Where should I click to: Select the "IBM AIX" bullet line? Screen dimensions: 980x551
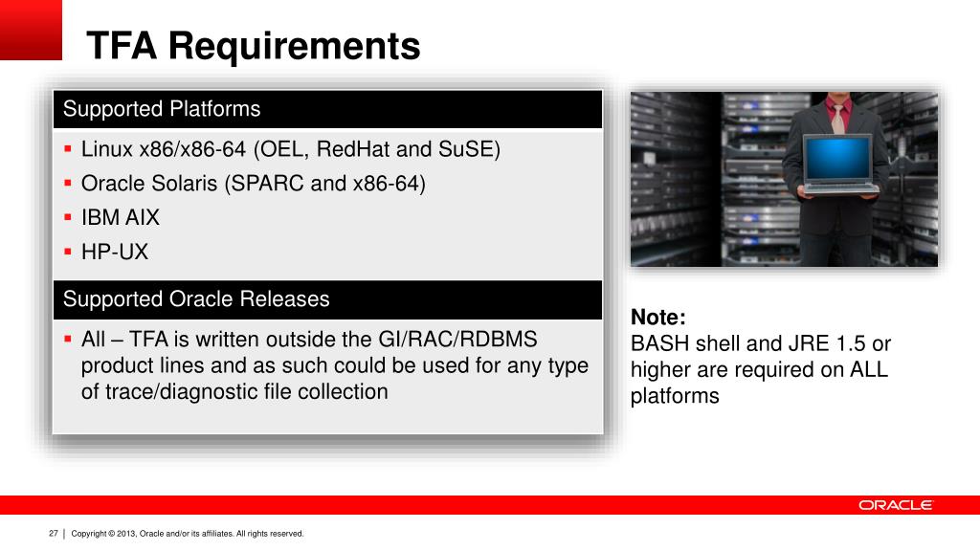pos(120,217)
